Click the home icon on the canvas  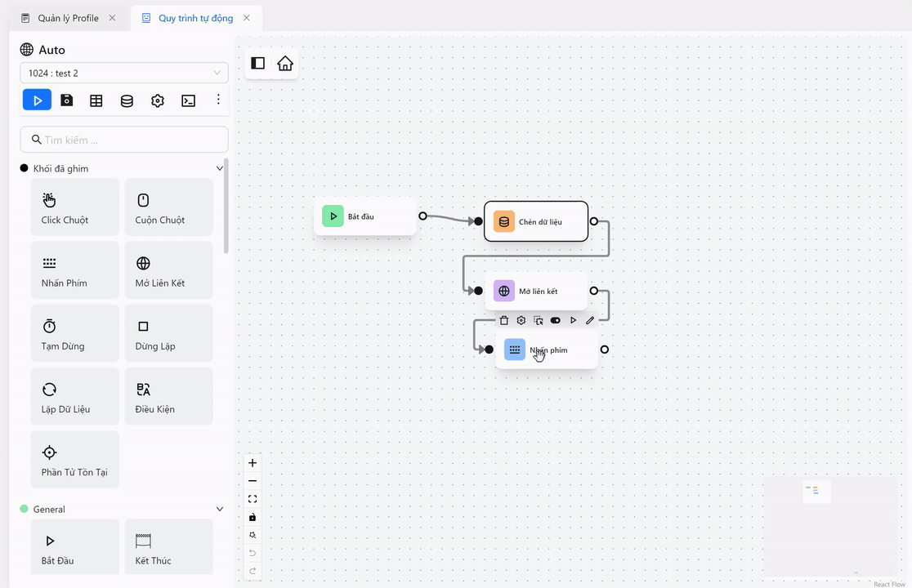point(285,64)
